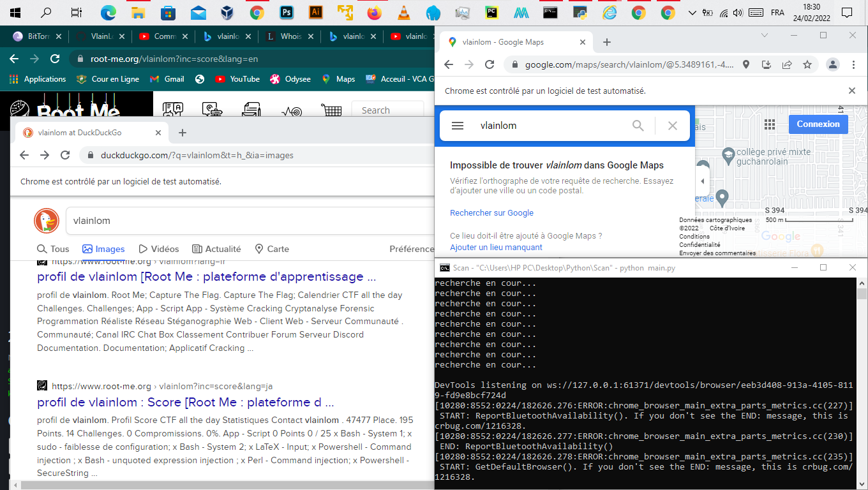Open Photoshop from the taskbar
The image size is (868, 490).
pyautogui.click(x=286, y=11)
